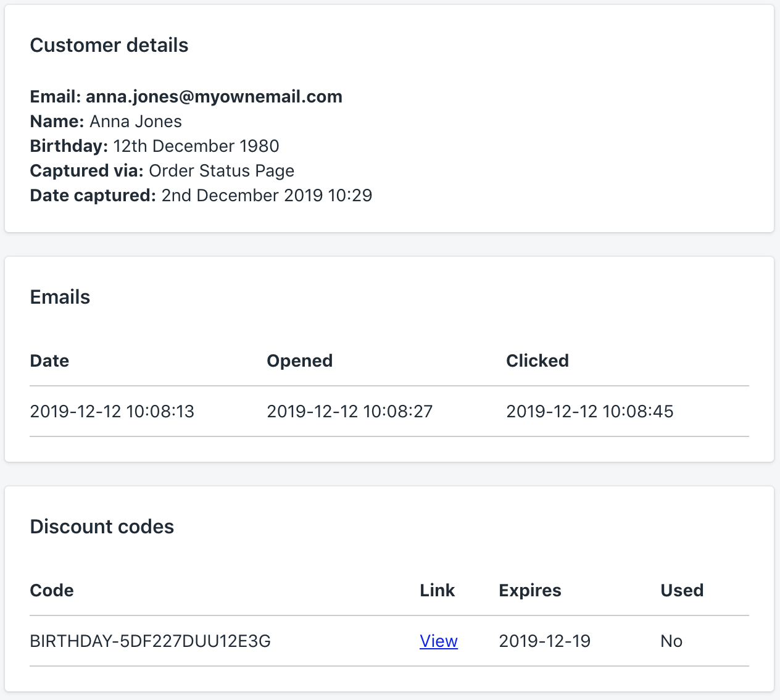
Task: Click the Expires column header
Action: tap(529, 591)
